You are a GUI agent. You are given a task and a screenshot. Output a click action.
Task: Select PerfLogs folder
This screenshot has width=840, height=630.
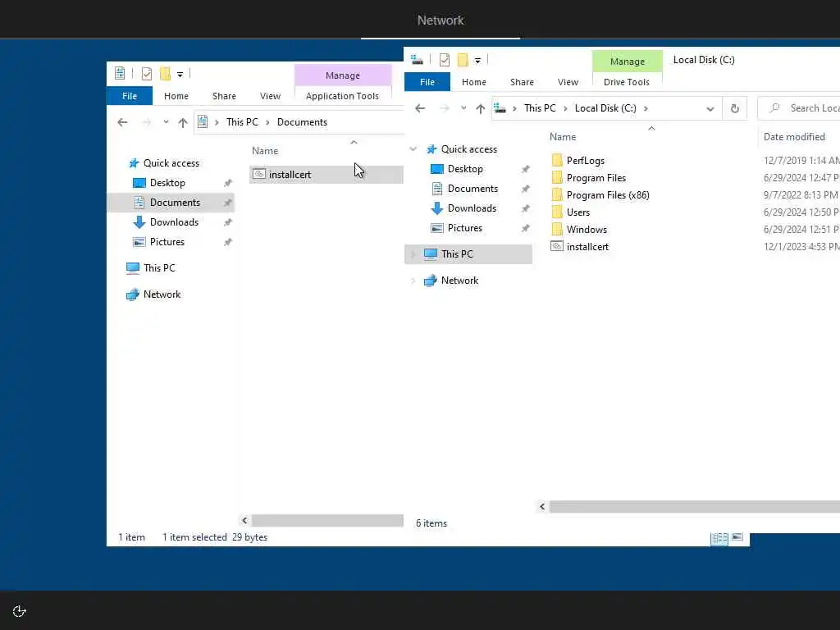[x=585, y=161]
